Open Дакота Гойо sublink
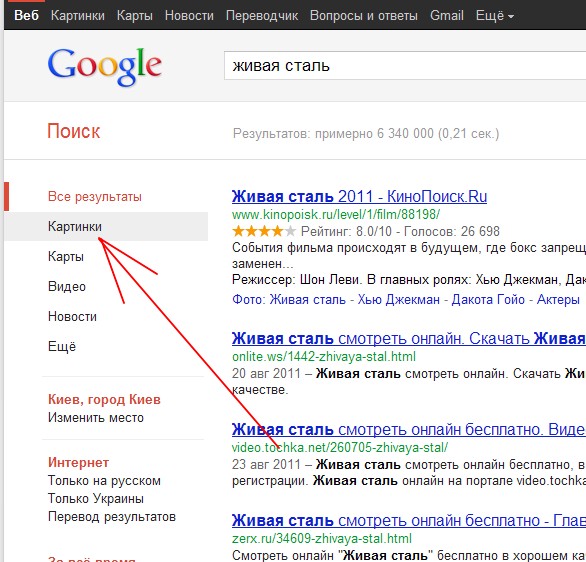This screenshot has width=586, height=562. point(488,300)
